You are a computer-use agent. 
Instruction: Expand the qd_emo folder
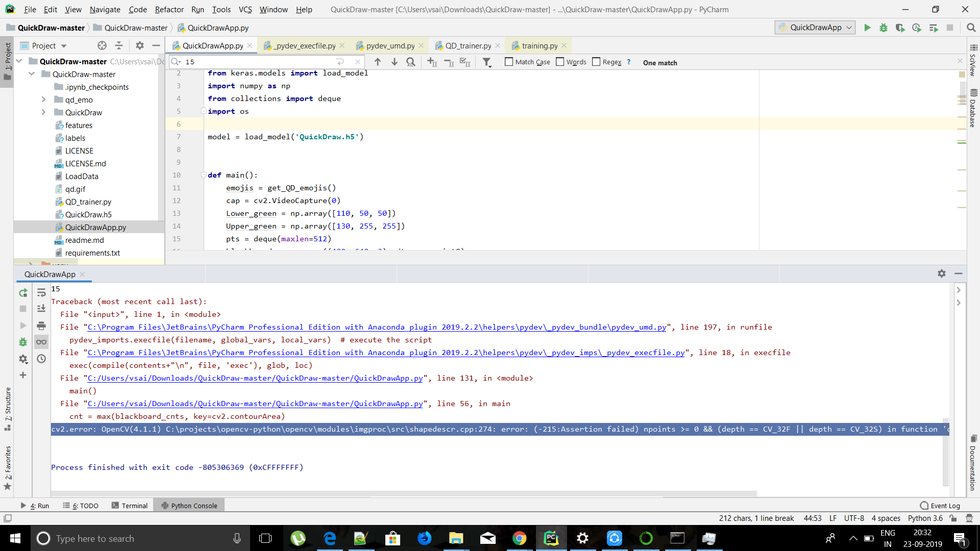(x=43, y=99)
